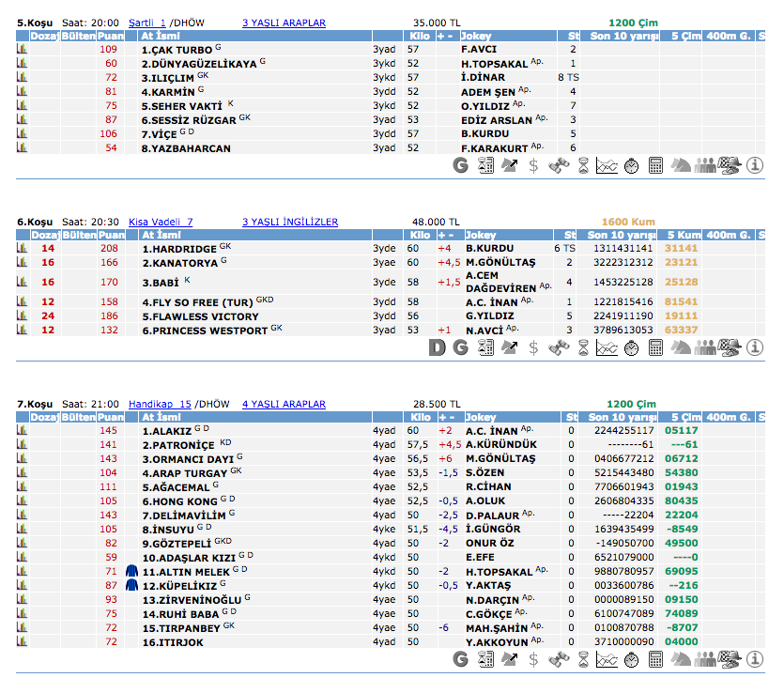Open bar chart icon next to HARDRIDGE
The height and width of the screenshot is (693, 784).
pyautogui.click(x=22, y=249)
